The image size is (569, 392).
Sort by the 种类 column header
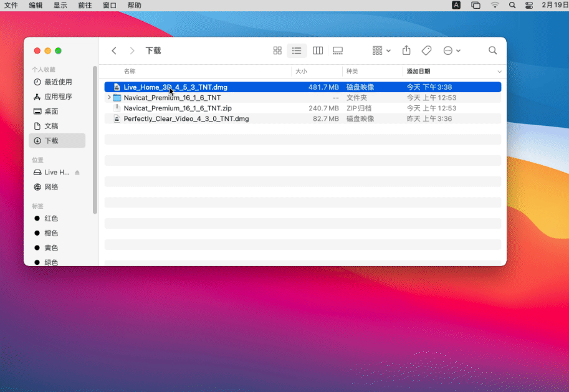pyautogui.click(x=352, y=72)
